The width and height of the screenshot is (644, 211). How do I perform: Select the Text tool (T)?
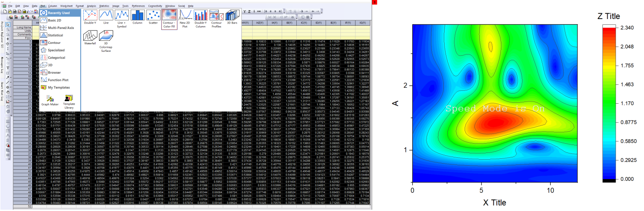click(x=8, y=68)
